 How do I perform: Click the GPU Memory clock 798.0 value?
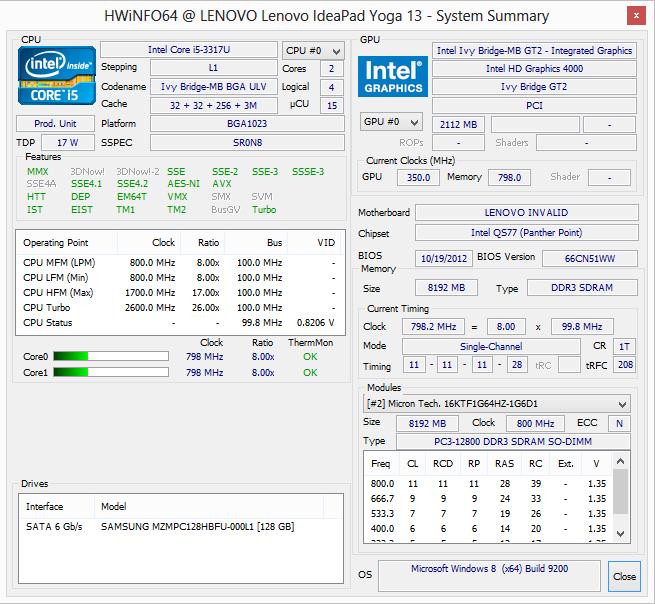[509, 178]
